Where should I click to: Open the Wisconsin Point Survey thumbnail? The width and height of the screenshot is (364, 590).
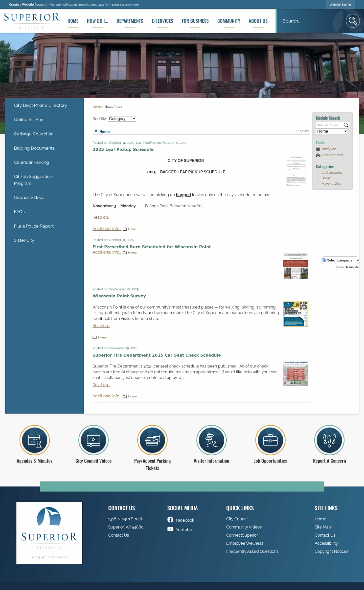pos(296,314)
